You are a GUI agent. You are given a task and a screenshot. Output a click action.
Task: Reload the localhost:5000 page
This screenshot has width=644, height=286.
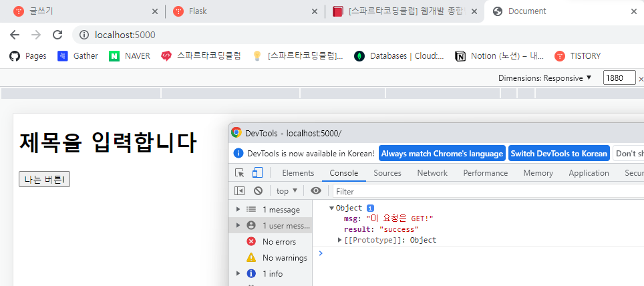pos(57,35)
